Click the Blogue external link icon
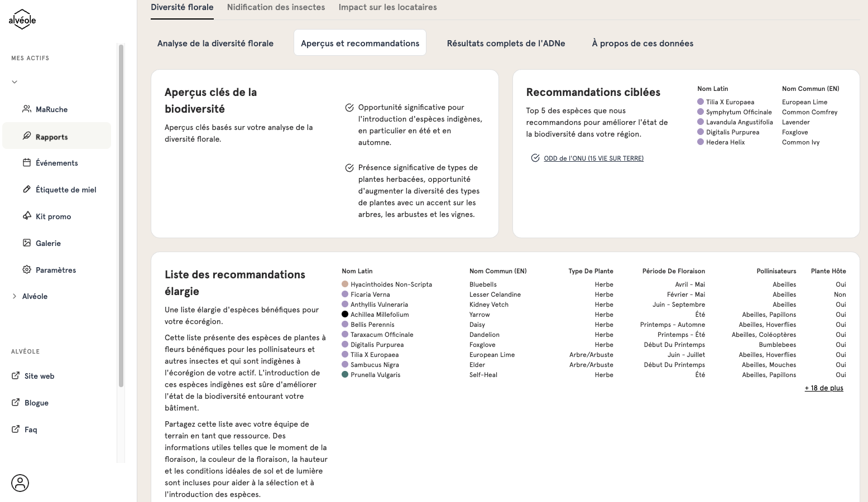 [x=16, y=402]
